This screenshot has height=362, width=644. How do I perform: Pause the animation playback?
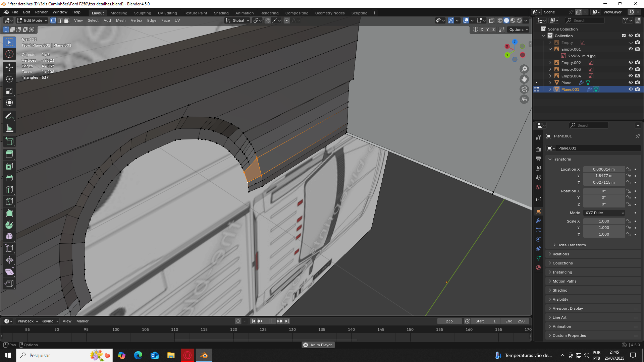click(x=270, y=321)
